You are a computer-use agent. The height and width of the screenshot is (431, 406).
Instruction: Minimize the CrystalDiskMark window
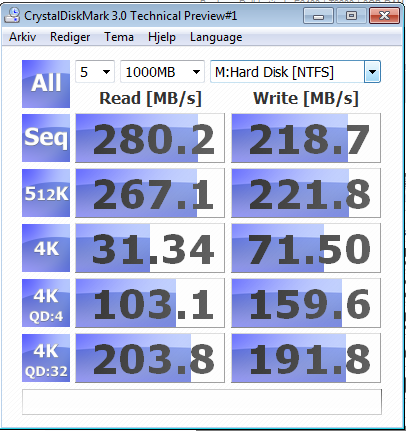(x=318, y=16)
